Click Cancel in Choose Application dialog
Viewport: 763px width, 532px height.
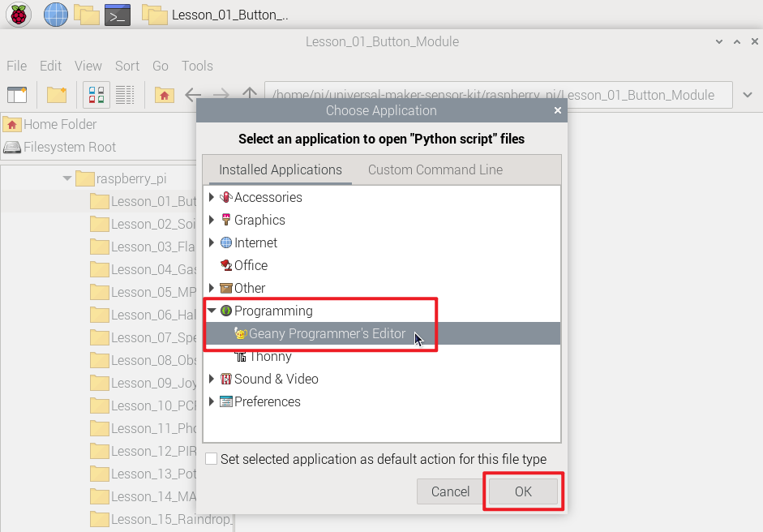tap(450, 491)
